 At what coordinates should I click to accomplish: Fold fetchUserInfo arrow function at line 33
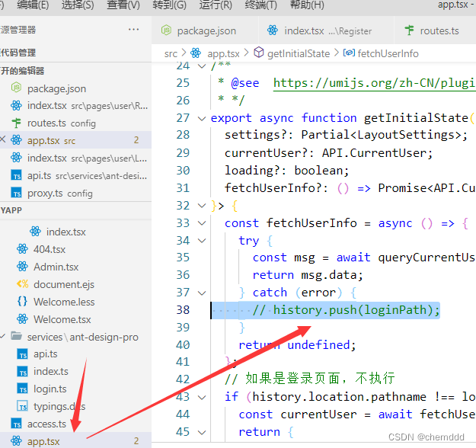202,223
